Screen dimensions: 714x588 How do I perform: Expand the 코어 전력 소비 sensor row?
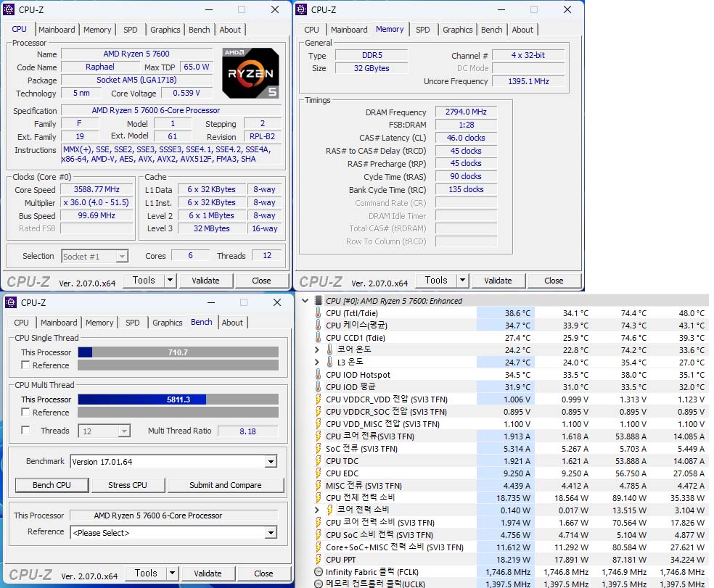(317, 510)
